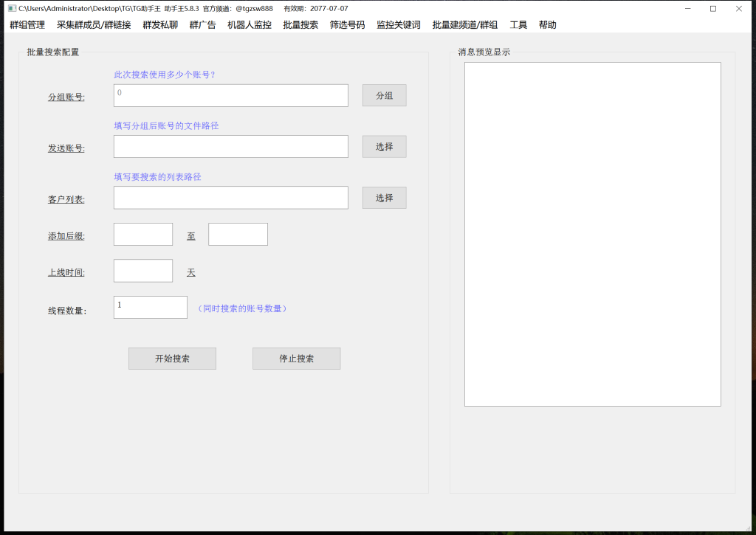The image size is (756, 535).
Task: Click the 发送账号 label
Action: click(x=66, y=148)
